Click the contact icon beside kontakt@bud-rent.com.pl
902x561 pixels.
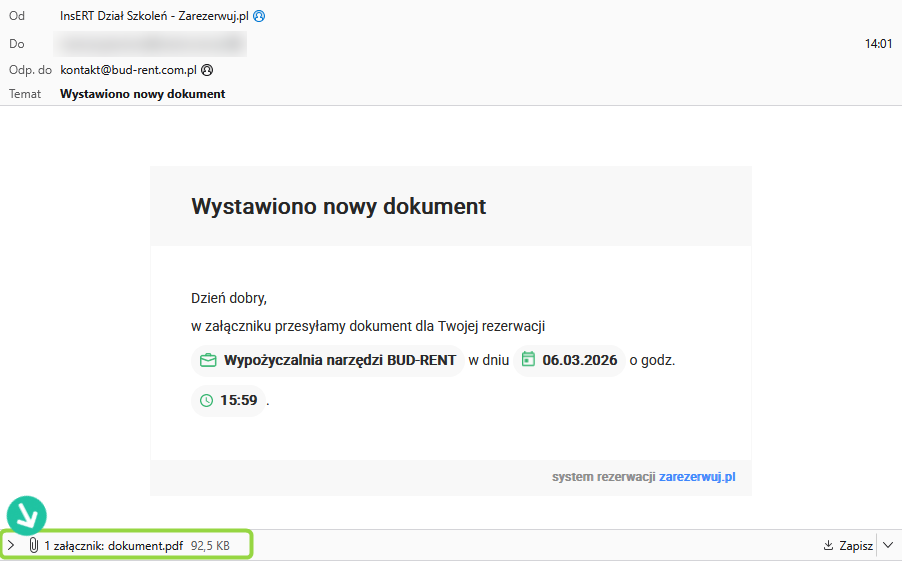[x=207, y=71]
